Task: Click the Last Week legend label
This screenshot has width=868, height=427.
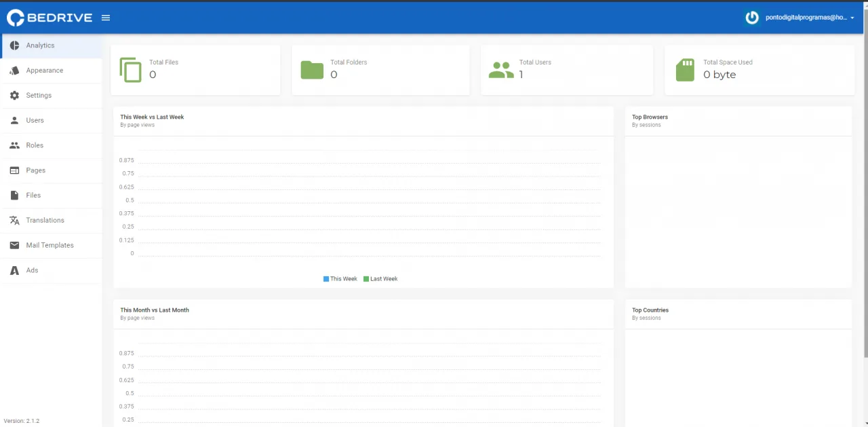Action: tap(384, 279)
